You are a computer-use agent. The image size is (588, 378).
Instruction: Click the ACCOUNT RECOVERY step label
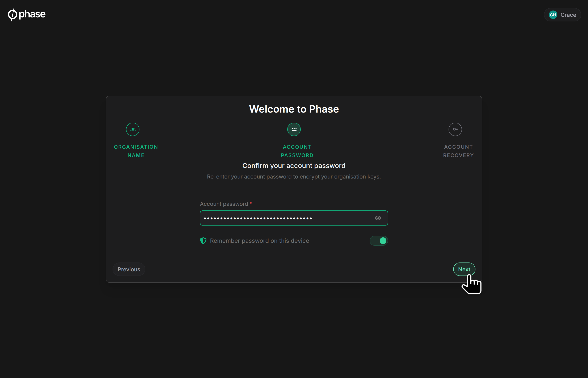click(458, 151)
